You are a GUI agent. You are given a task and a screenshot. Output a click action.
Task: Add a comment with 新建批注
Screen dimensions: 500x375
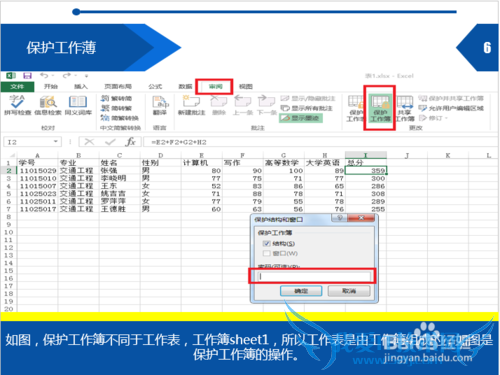pyautogui.click(x=191, y=105)
